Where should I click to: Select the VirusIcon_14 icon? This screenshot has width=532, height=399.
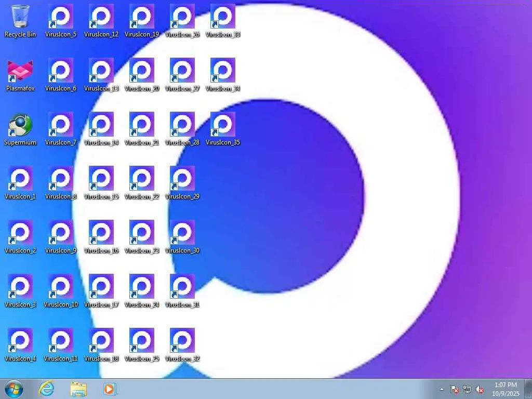click(x=101, y=129)
